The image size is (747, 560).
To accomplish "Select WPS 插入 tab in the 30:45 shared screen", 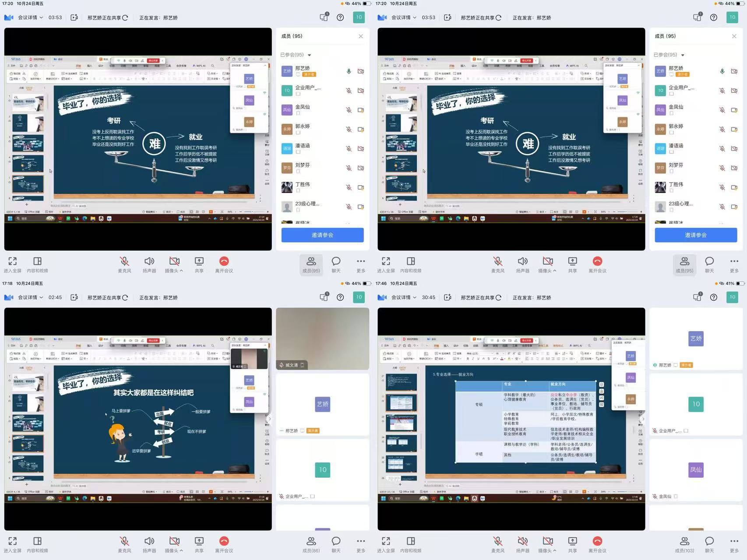I will [x=446, y=345].
